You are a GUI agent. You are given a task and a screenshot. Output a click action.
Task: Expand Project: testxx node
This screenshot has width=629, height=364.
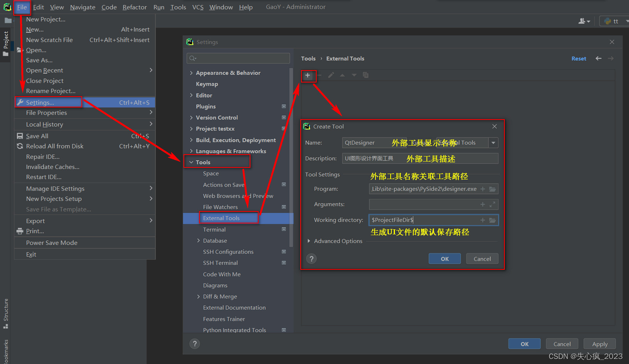click(191, 128)
